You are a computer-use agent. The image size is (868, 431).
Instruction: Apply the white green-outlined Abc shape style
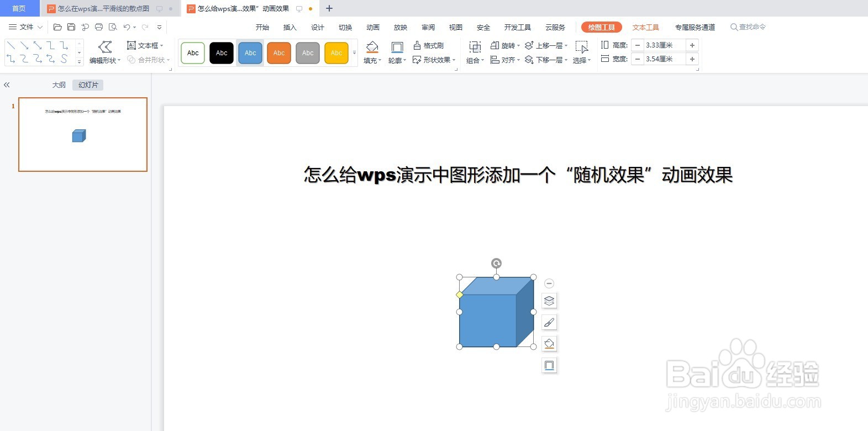(193, 53)
